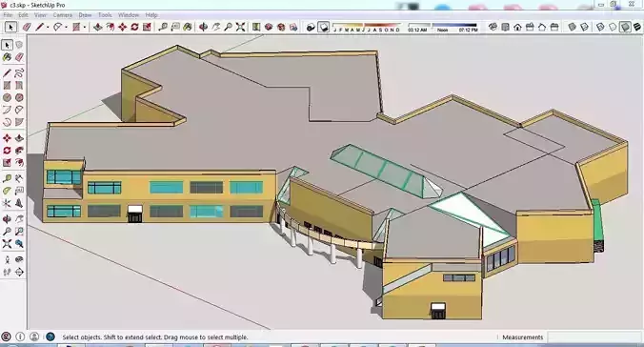Expand the Line tool dropdown arrow
Screen dimensions: 644x347
coord(48,27)
